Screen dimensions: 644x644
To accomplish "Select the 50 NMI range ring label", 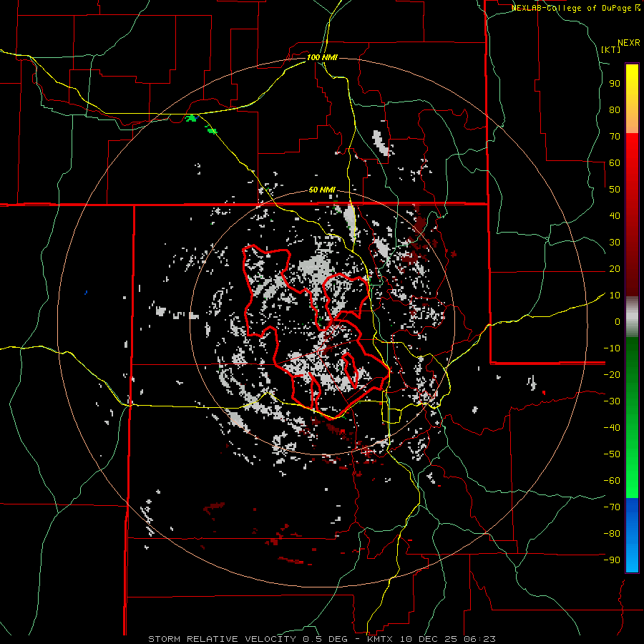I will pyautogui.click(x=322, y=190).
